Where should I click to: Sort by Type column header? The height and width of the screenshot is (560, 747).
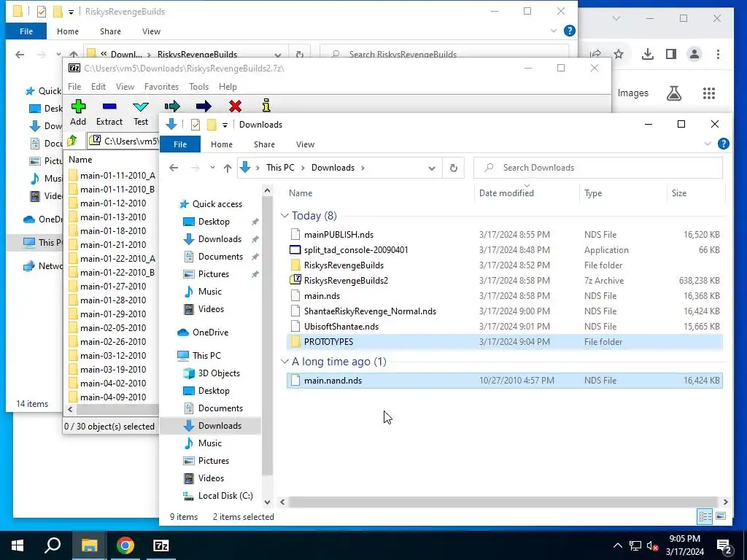tap(623, 192)
